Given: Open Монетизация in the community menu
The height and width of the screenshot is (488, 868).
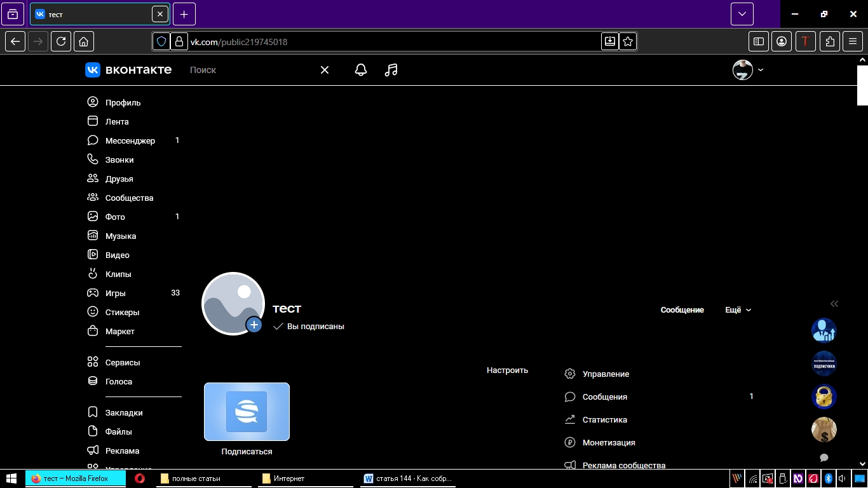Looking at the screenshot, I should [x=608, y=442].
